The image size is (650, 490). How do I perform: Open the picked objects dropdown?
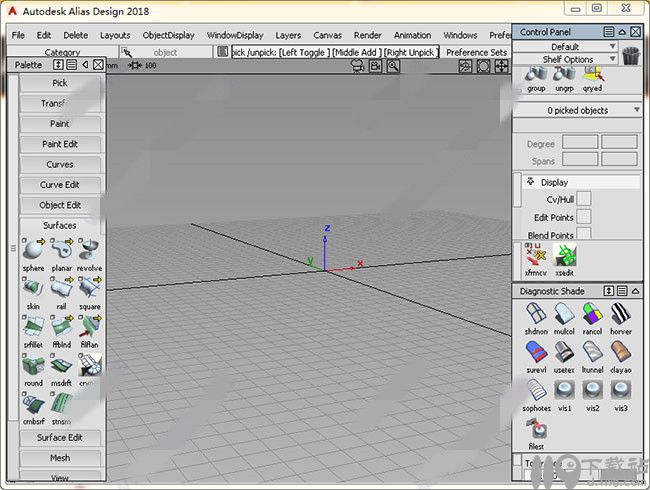click(x=577, y=110)
